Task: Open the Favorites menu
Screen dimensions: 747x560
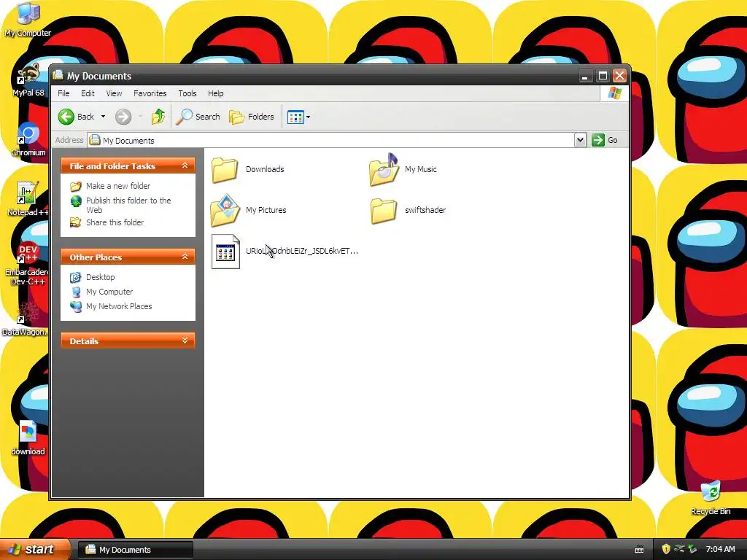Action: [150, 93]
